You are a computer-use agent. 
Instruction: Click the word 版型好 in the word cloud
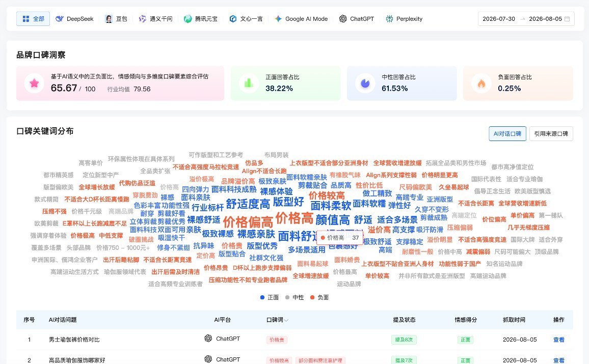coord(288,202)
